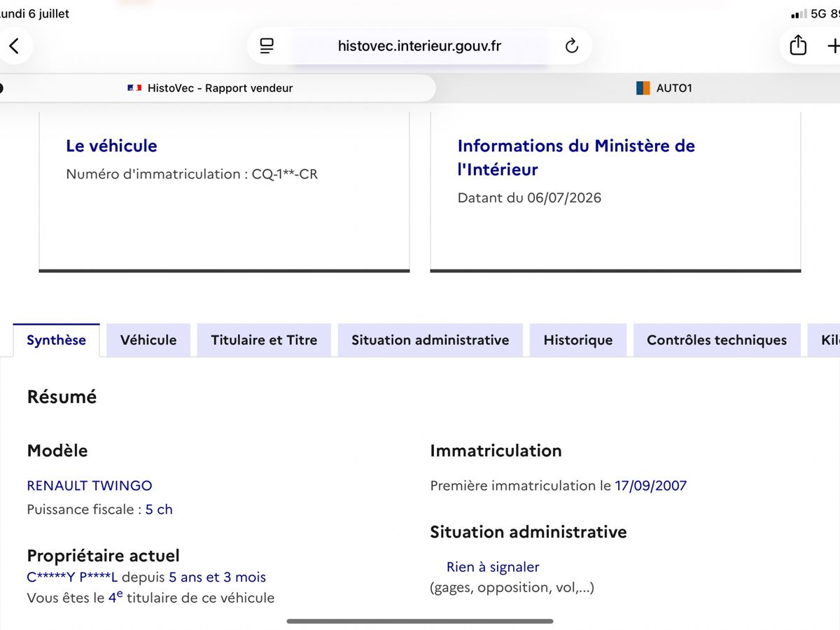The image size is (840, 630).
Task: Open the Historique tab
Action: pyautogui.click(x=578, y=340)
